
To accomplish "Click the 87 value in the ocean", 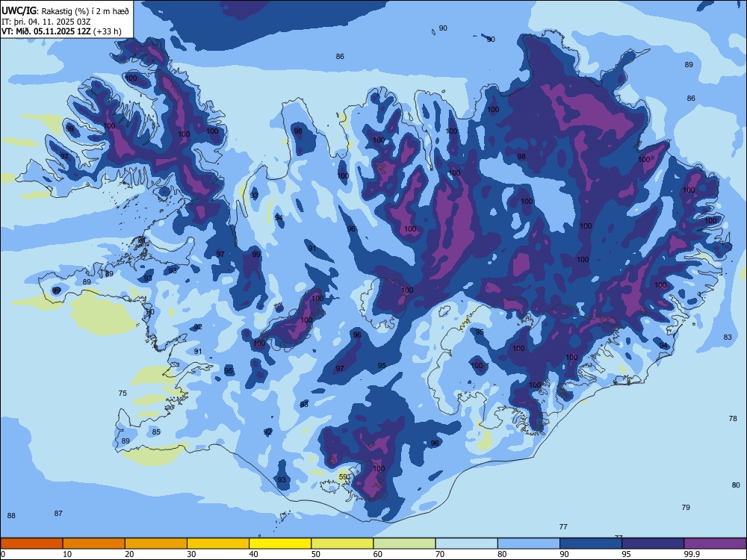I will click(x=58, y=514).
